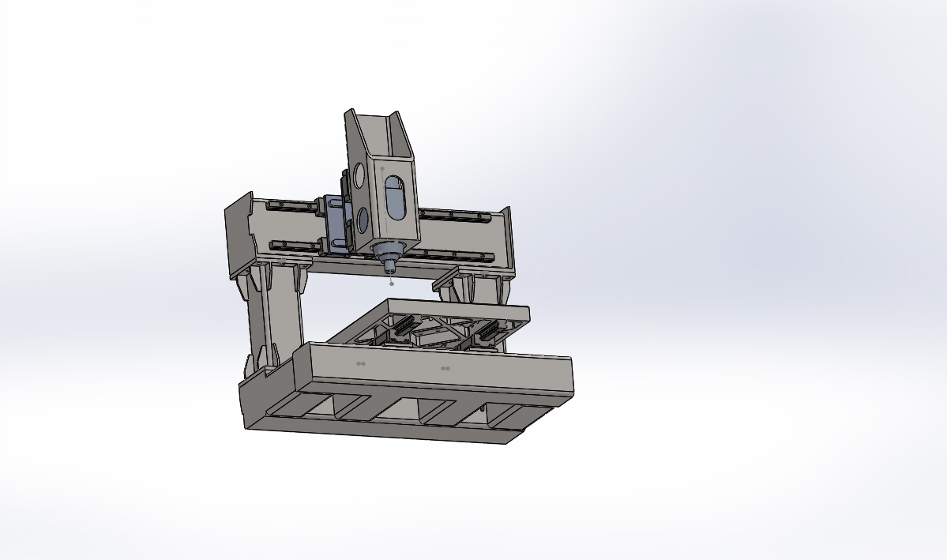Click the right pair of dots on base
The width and height of the screenshot is (947, 560).
pos(445,368)
